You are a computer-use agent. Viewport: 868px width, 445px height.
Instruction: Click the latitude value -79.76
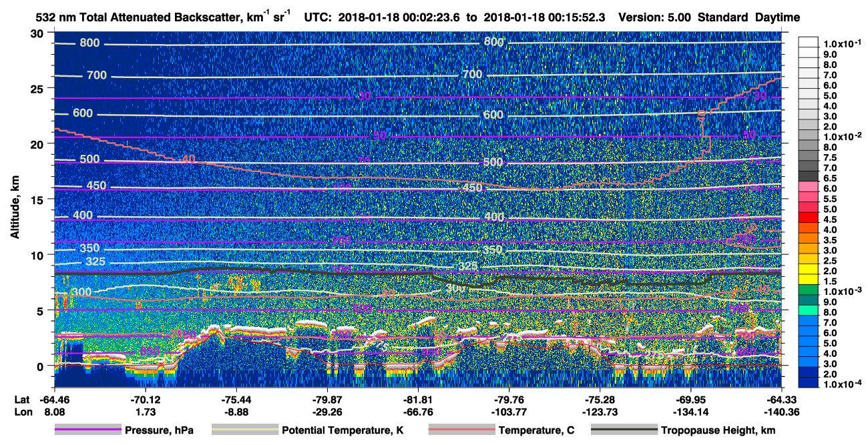tap(509, 400)
